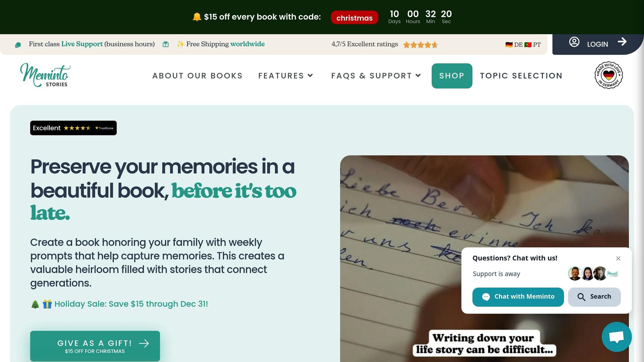
Task: Click the Meminto Stories logo
Action: 45,75
